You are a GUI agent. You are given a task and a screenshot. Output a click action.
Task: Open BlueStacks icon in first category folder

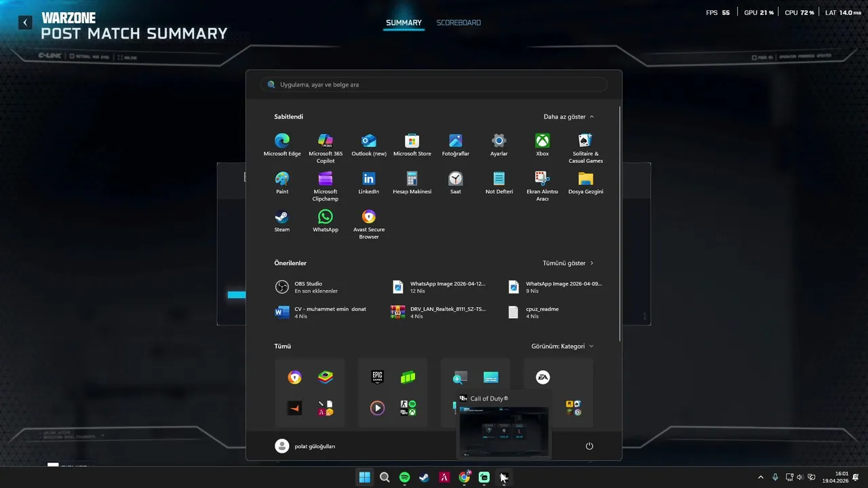pyautogui.click(x=325, y=377)
